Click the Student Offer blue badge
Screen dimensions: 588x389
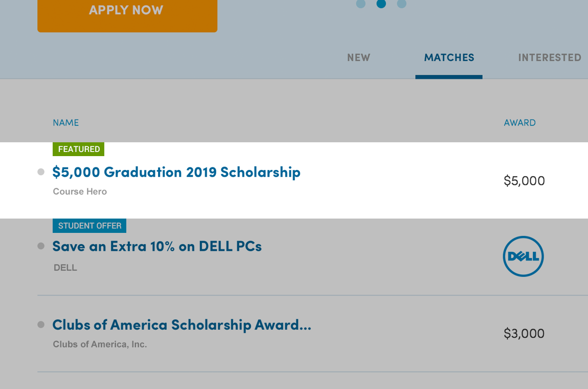(x=89, y=226)
